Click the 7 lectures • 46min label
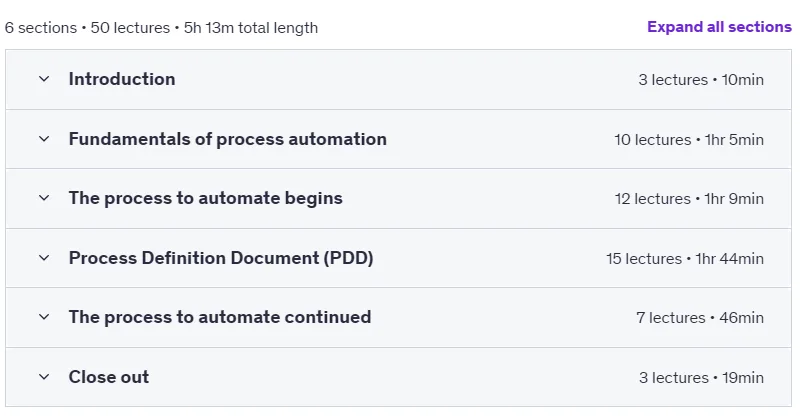801x419 pixels. (700, 318)
